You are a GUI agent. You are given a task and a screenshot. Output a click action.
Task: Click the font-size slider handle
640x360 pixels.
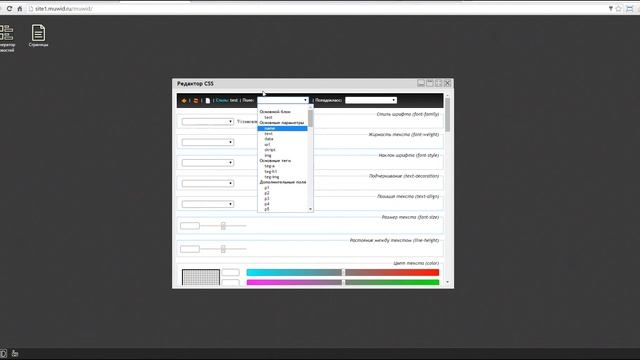click(223, 226)
